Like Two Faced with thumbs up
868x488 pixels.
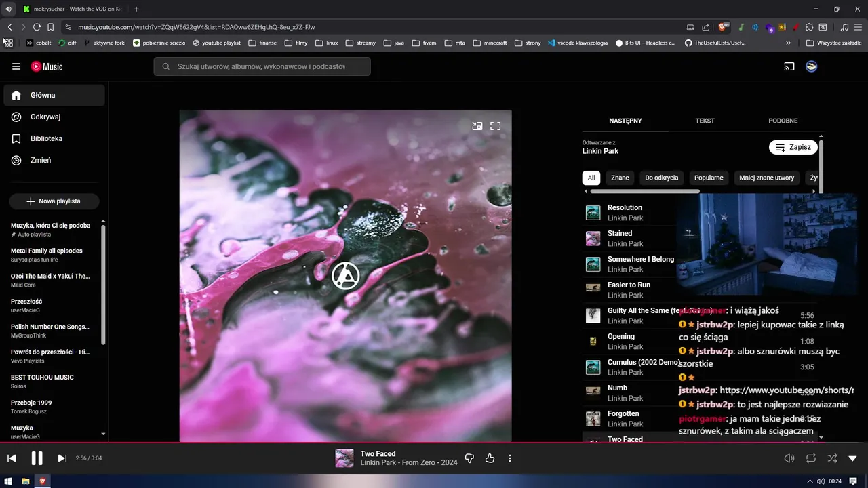[490, 459]
